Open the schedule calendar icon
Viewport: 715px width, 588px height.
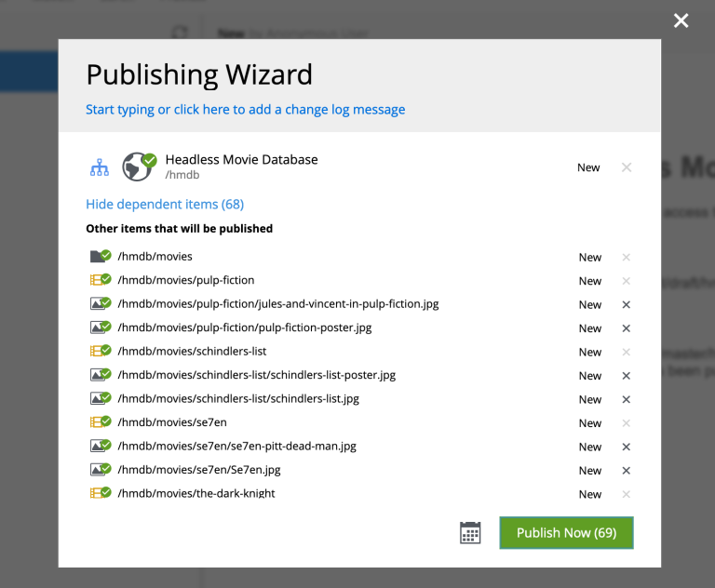470,533
